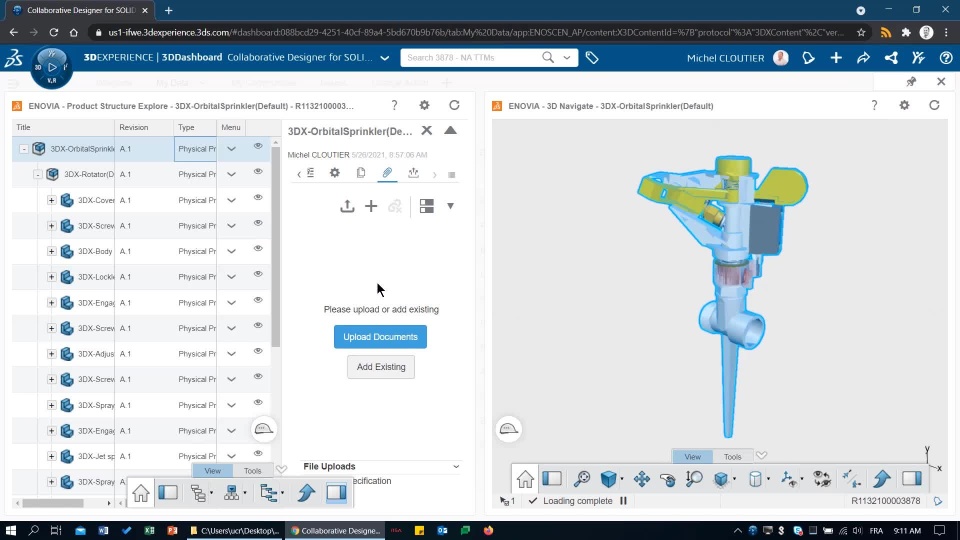Click the swap visible space icon
Image resolution: width=960 pixels, height=540 pixels.
pyautogui.click(x=822, y=479)
